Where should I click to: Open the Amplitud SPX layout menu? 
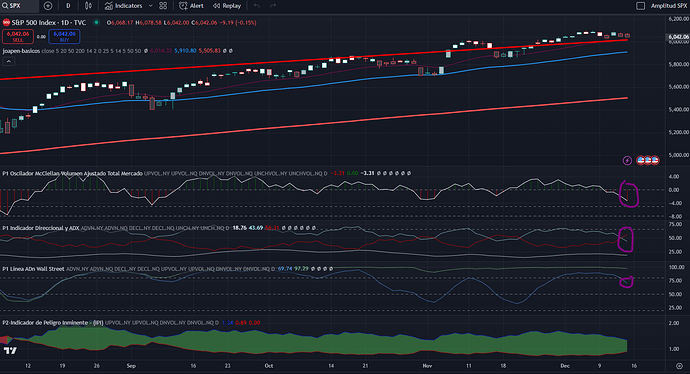(x=669, y=6)
